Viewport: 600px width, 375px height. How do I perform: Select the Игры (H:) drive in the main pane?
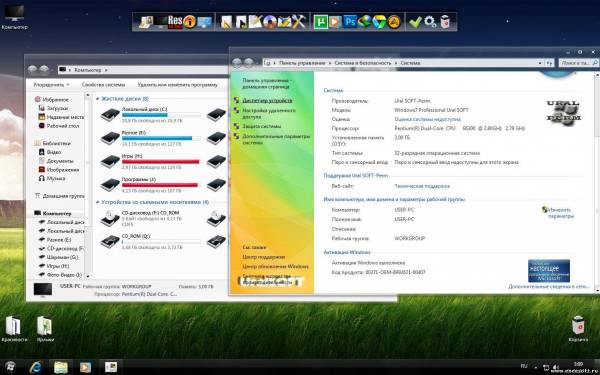pyautogui.click(x=149, y=161)
